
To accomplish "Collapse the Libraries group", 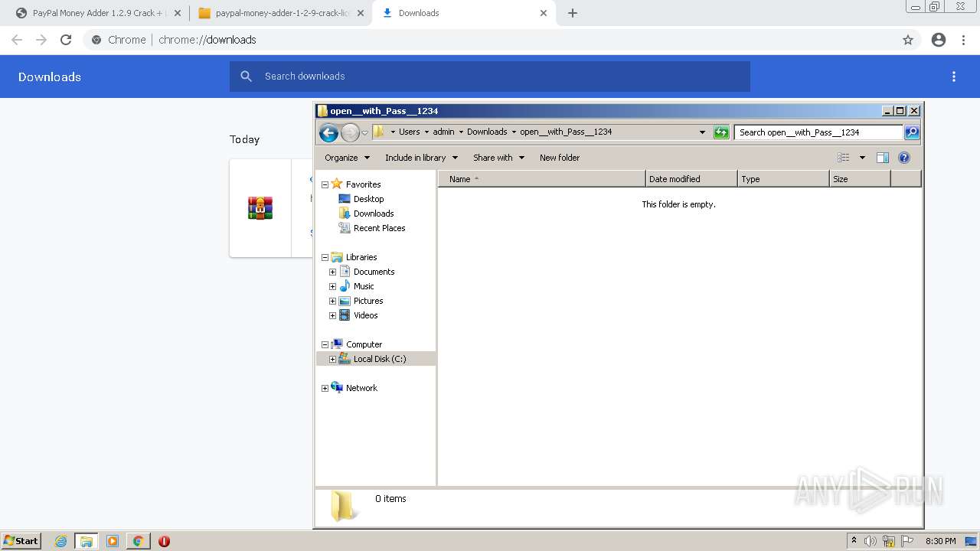I will [325, 257].
